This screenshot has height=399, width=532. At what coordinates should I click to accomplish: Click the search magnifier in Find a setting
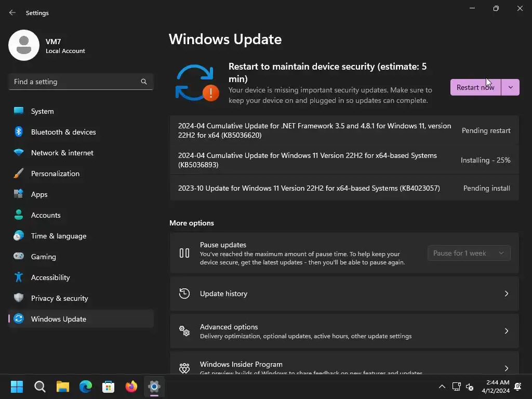coord(144,82)
